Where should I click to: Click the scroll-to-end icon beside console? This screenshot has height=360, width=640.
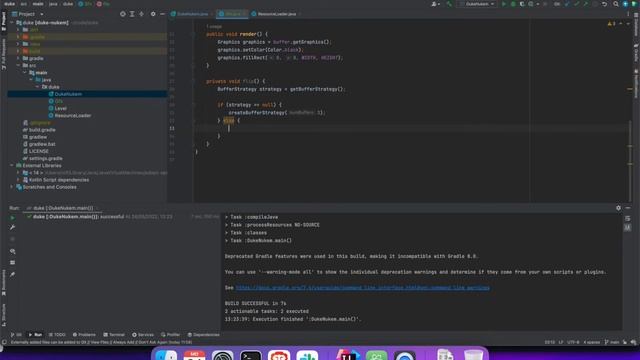(627, 227)
